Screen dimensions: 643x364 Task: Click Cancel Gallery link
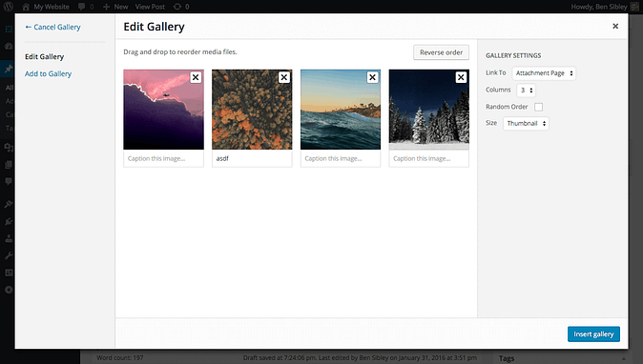point(52,27)
